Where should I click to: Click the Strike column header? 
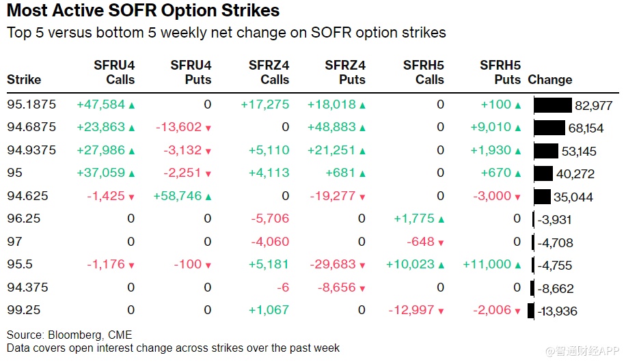coord(24,80)
